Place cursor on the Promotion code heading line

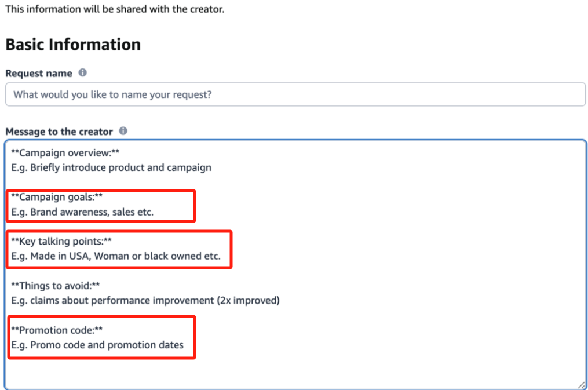click(x=57, y=330)
